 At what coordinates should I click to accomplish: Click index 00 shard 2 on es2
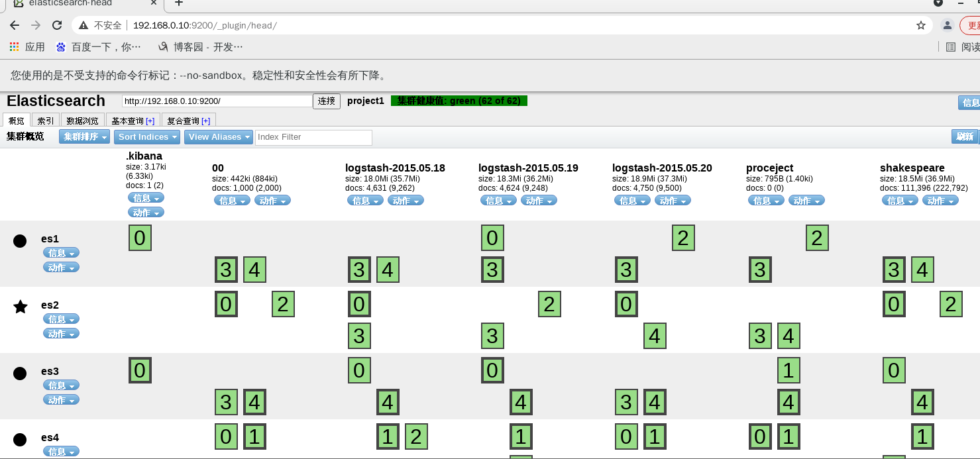(283, 304)
